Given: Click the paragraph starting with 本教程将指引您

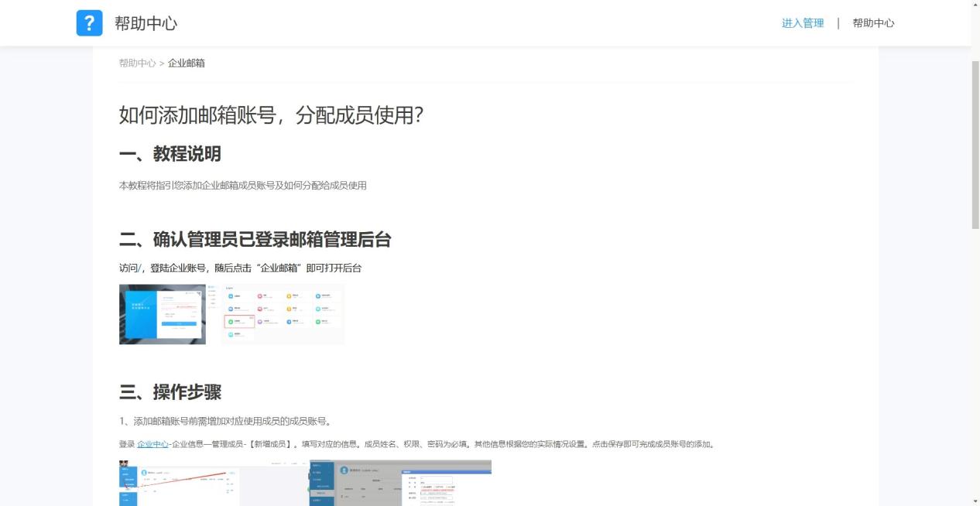Looking at the screenshot, I should pos(242,186).
